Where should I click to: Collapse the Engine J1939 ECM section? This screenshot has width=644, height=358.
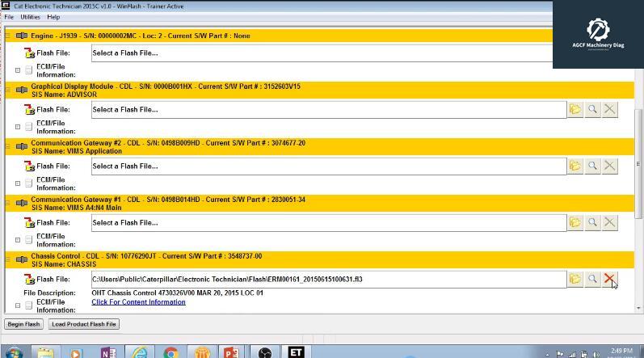9,36
